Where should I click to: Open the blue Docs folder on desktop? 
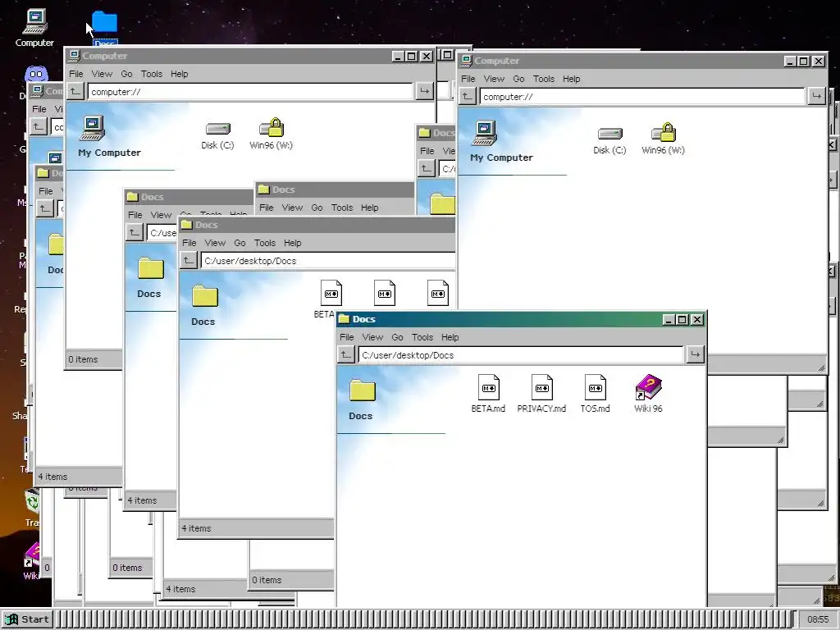(104, 22)
